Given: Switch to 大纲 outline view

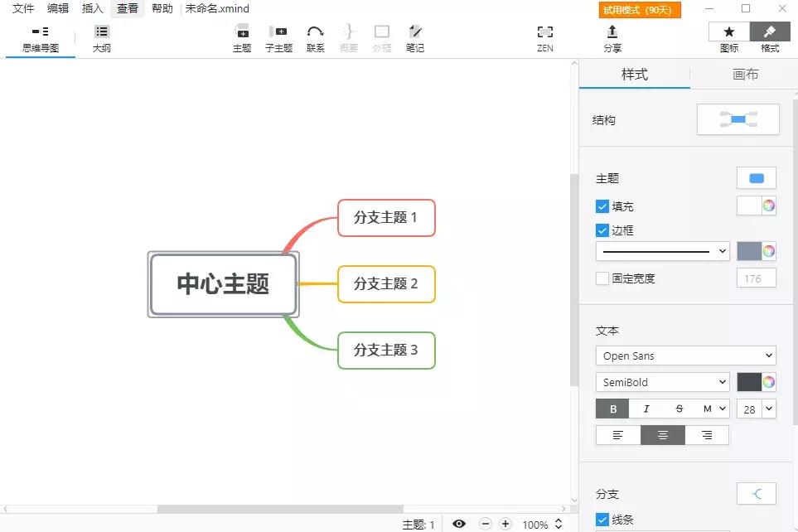Looking at the screenshot, I should pos(101,36).
